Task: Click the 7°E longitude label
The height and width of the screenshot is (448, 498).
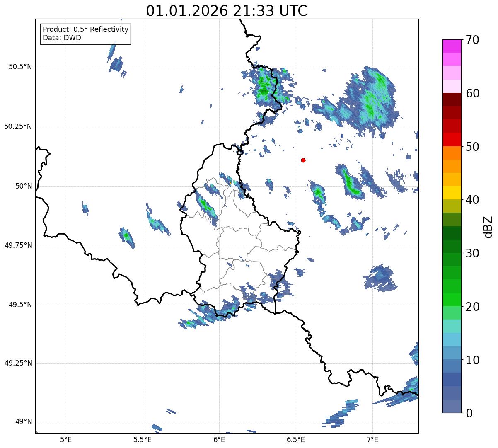Action: [372, 439]
